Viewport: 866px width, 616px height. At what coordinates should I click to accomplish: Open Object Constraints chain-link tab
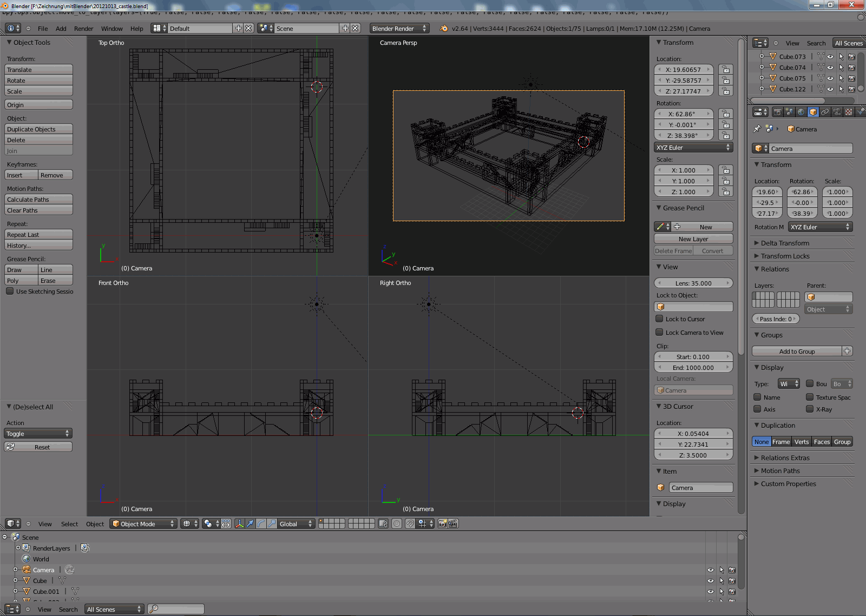pyautogui.click(x=825, y=112)
